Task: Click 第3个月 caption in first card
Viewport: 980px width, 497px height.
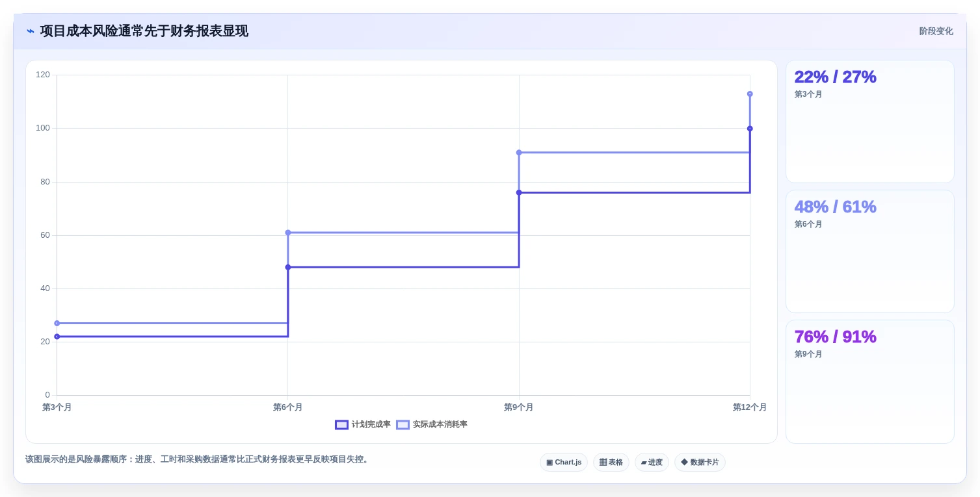Action: tap(808, 94)
